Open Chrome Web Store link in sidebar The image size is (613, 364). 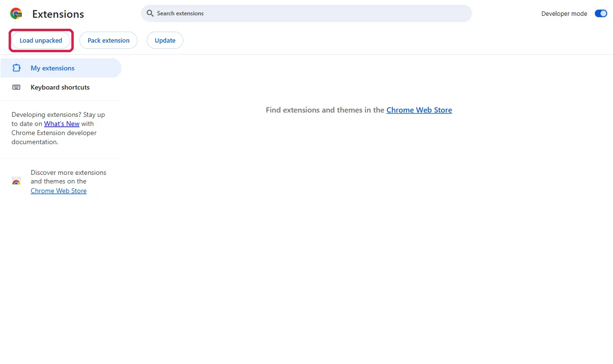pos(58,191)
